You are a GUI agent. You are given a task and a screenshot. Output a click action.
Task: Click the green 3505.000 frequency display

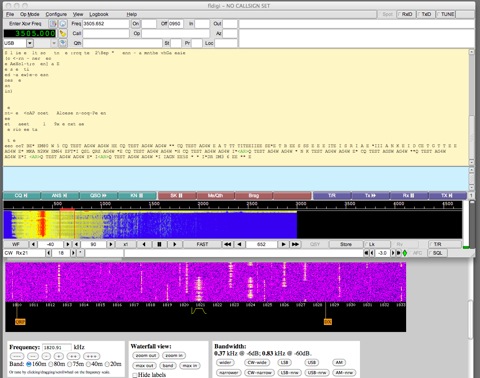tap(30, 33)
